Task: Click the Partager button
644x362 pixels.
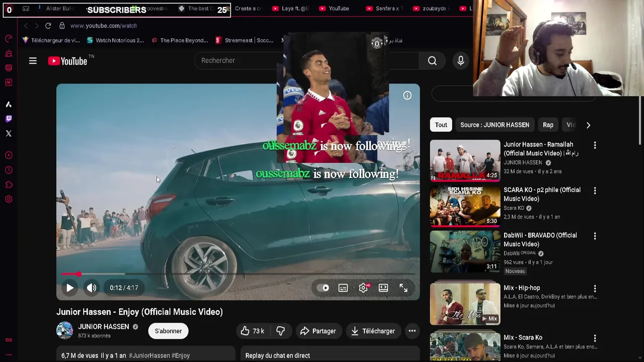Action: [318, 331]
